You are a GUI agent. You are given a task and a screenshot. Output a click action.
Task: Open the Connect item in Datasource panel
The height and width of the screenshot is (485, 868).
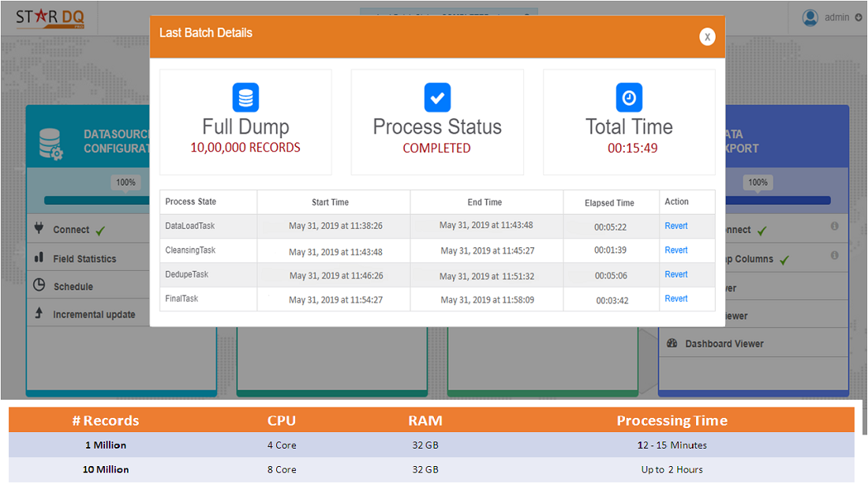[71, 230]
